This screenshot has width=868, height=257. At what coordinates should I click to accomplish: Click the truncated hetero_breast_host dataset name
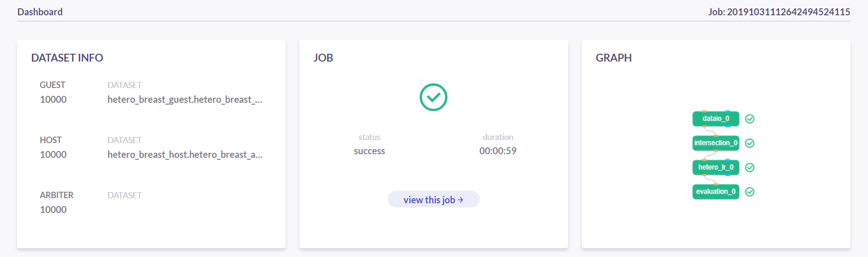pyautogui.click(x=185, y=155)
